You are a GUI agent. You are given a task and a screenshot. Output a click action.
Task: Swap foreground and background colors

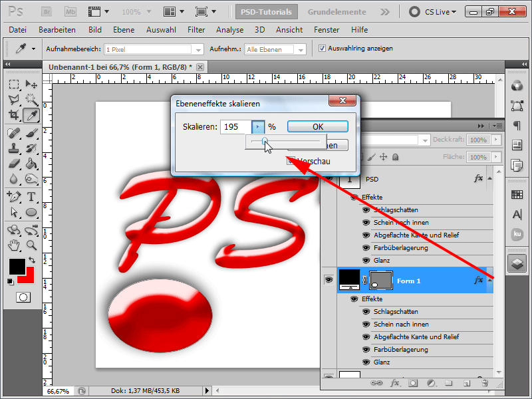pos(32,260)
